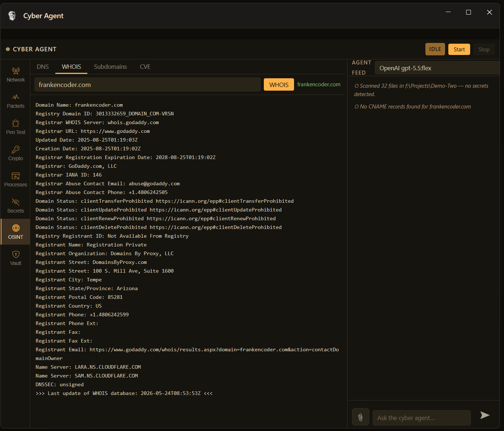Open the Vault sidebar section
Viewport: 504px width, 431px height.
coord(16,258)
